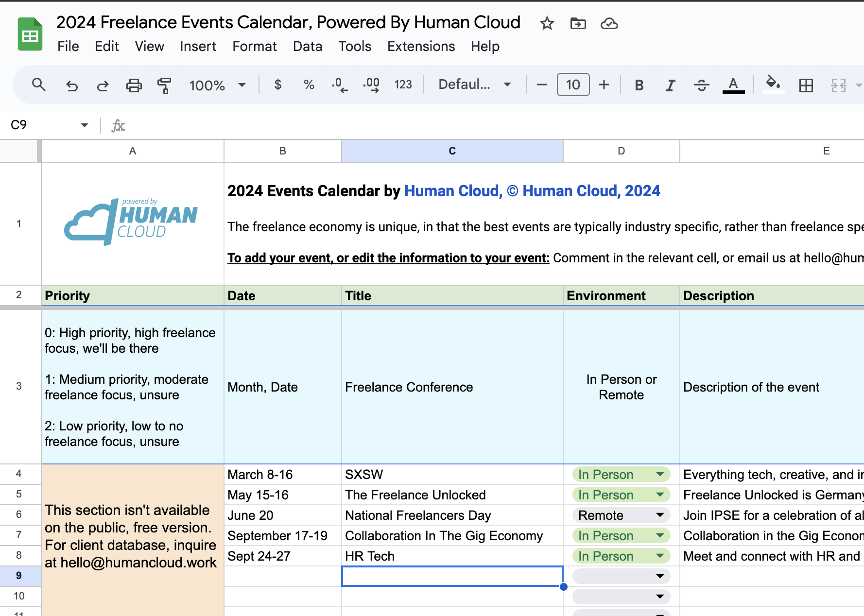This screenshot has height=616, width=864.
Task: Open the Google Sheets home icon
Action: coord(30,34)
